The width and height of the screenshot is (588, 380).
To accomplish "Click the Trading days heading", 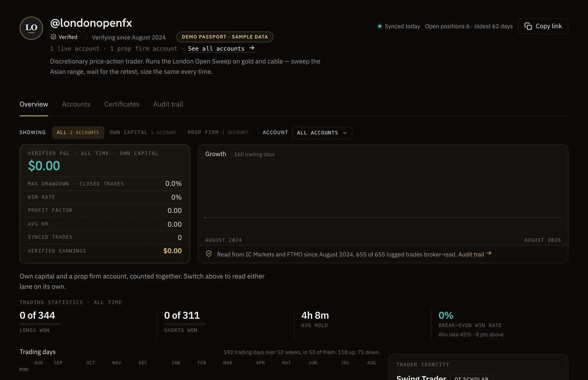I will (37, 352).
